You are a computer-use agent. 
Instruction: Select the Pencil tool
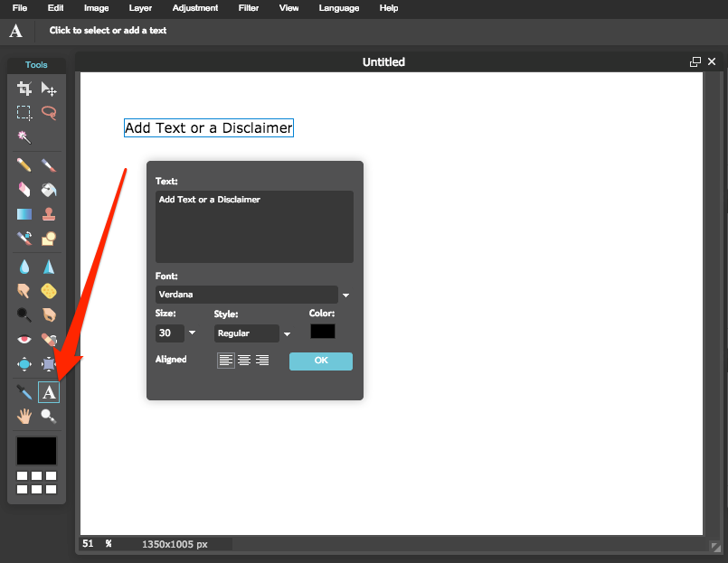coord(24,165)
